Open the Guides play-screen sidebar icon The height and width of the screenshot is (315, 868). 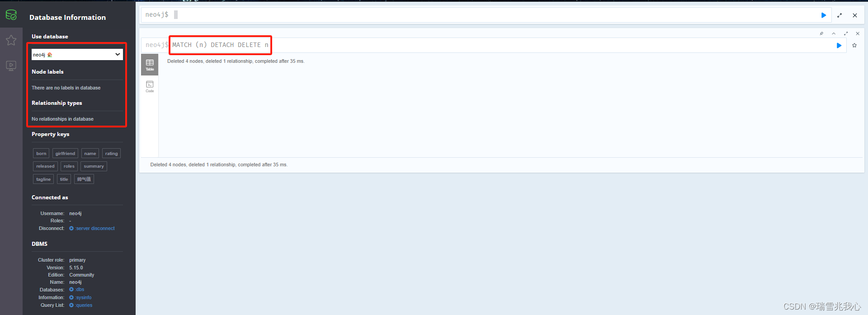(11, 66)
